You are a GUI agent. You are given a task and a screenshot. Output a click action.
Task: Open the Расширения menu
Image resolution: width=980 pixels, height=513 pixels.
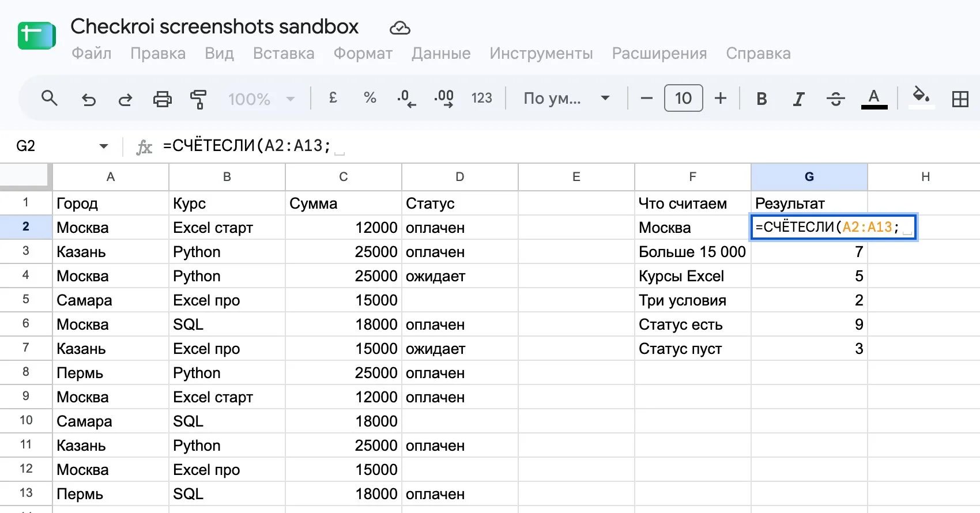pyautogui.click(x=659, y=54)
